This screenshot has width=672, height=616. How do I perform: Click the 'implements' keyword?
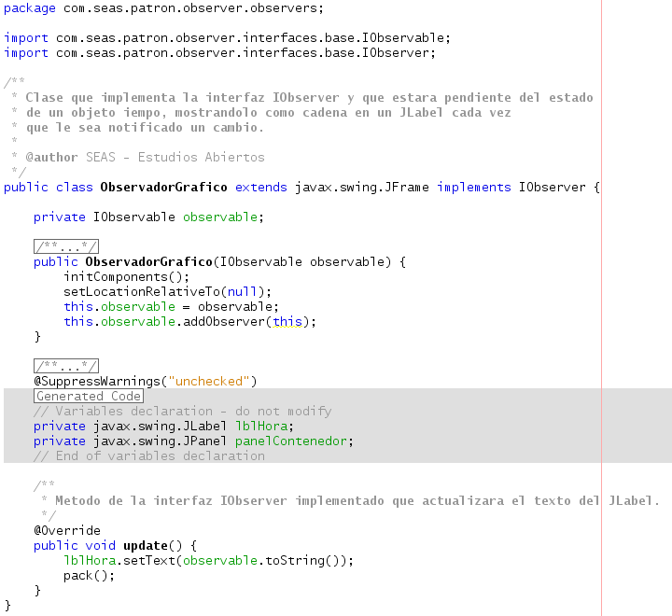pyautogui.click(x=473, y=188)
